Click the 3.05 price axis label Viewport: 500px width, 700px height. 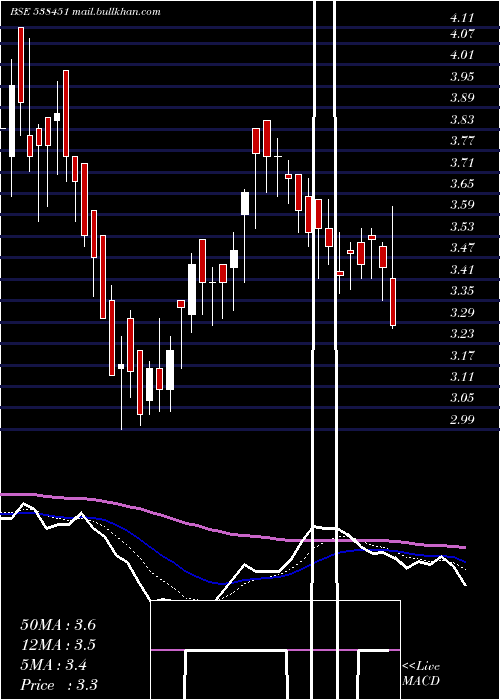tap(462, 398)
